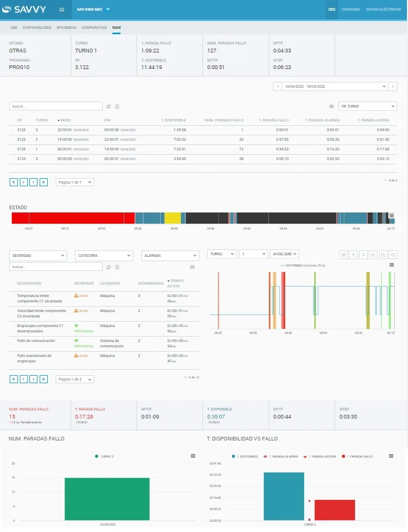Go to the last page of the shifts table
Screen dimensions: 408x532
43,182
